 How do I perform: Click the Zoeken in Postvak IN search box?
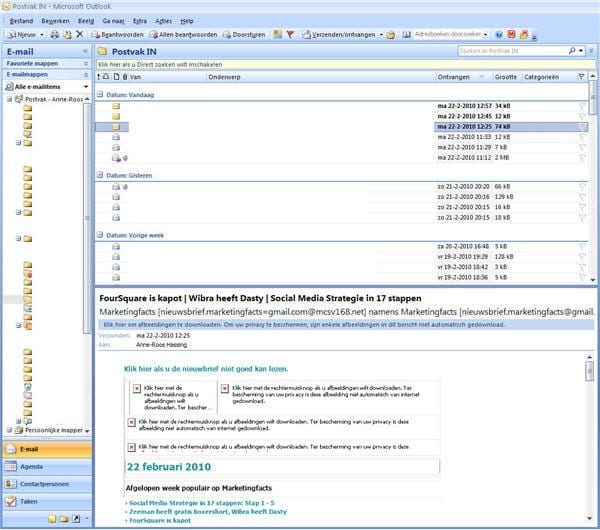pos(513,51)
